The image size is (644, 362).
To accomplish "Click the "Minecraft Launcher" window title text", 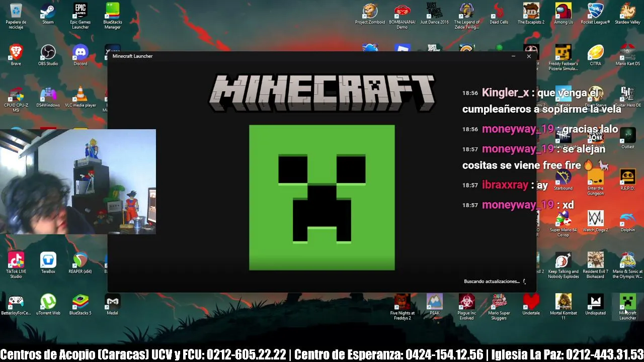I will point(132,56).
